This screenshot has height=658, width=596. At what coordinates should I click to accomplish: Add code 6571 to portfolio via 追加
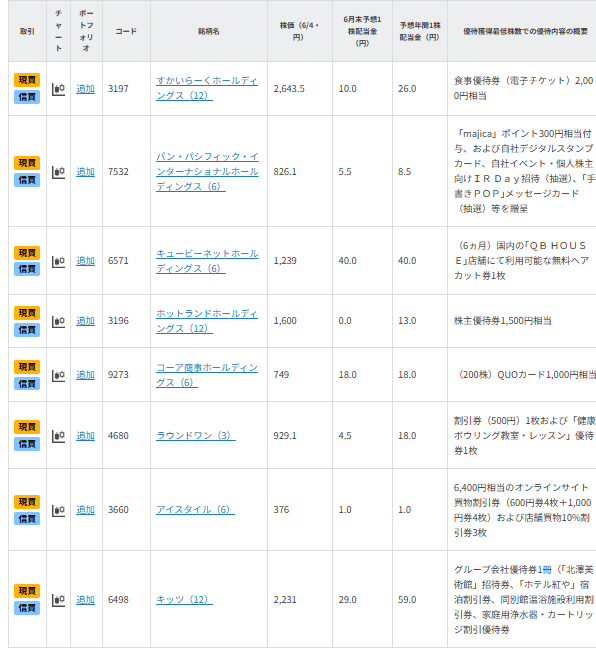(86, 261)
